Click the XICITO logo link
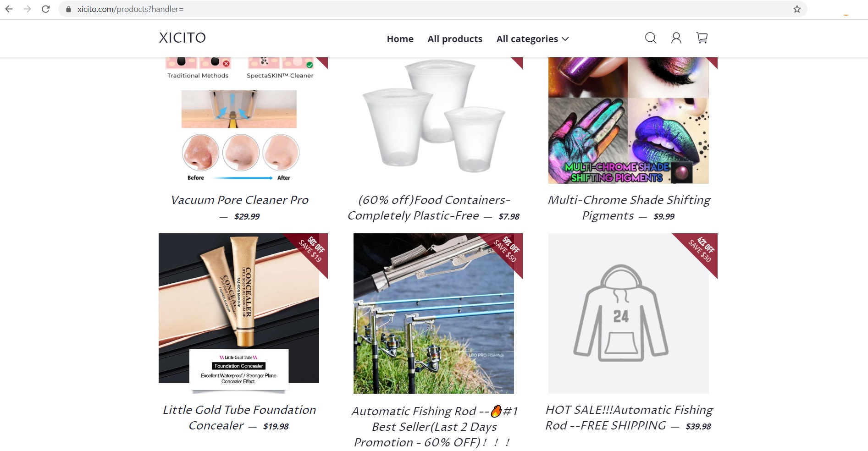The width and height of the screenshot is (868, 451). tap(182, 38)
